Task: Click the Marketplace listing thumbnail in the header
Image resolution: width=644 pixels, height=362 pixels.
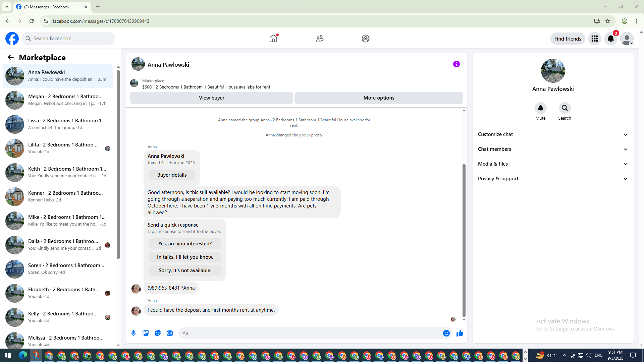Action: [x=134, y=83]
